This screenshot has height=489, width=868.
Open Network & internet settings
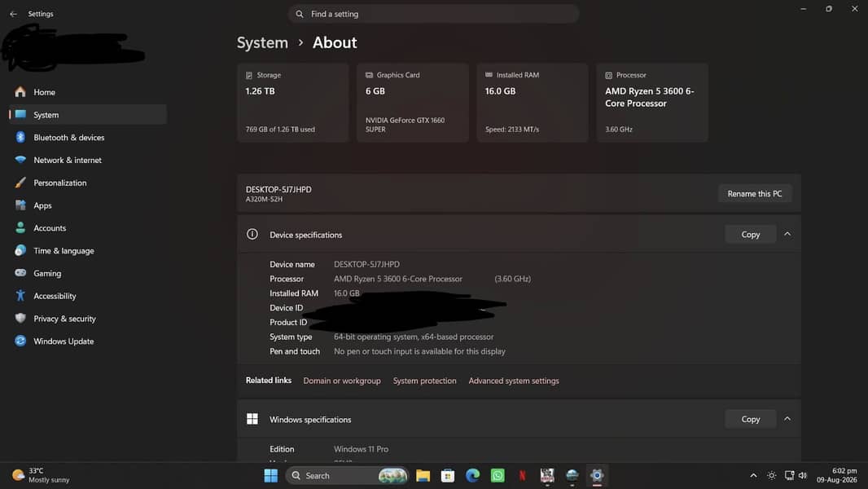click(x=87, y=160)
